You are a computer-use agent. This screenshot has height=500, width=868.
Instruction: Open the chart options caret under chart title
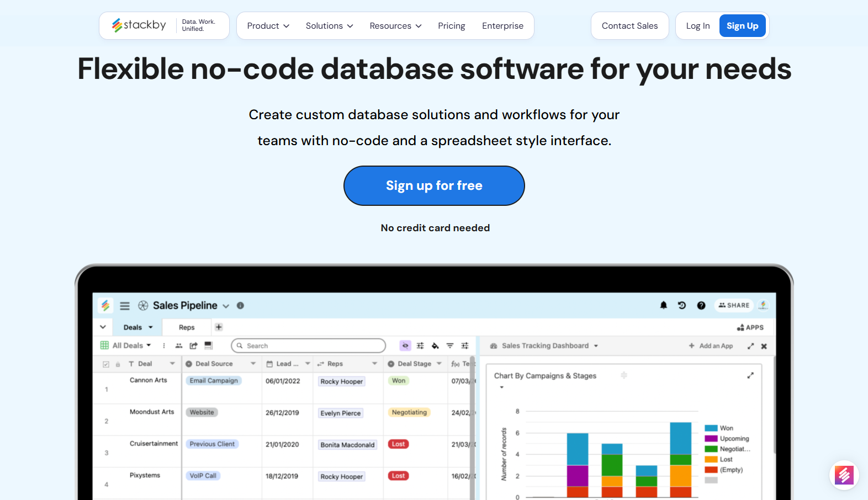pyautogui.click(x=502, y=387)
